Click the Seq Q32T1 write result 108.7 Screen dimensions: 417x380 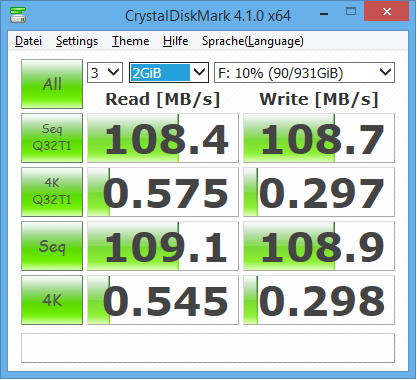point(319,138)
